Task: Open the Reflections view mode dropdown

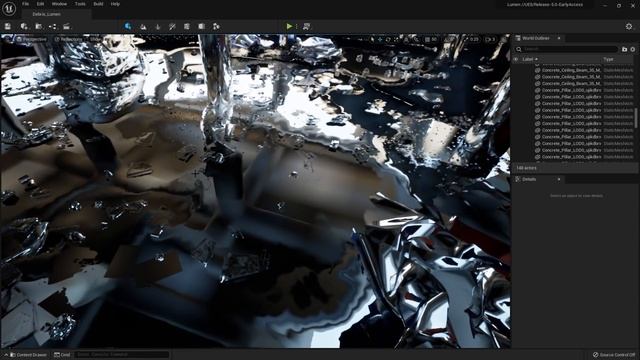Action: 69,40
